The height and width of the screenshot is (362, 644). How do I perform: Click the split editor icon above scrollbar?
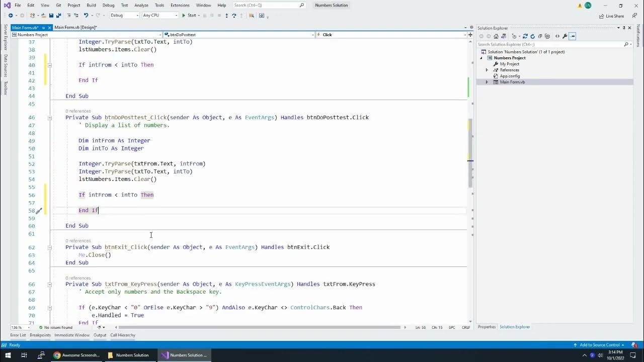(x=470, y=35)
